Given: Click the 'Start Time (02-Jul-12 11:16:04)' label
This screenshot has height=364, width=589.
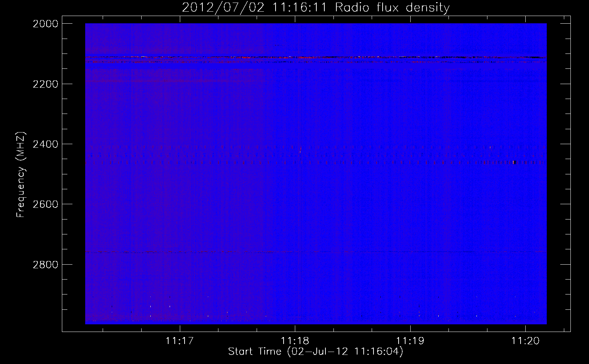Looking at the screenshot, I should coord(316,352).
